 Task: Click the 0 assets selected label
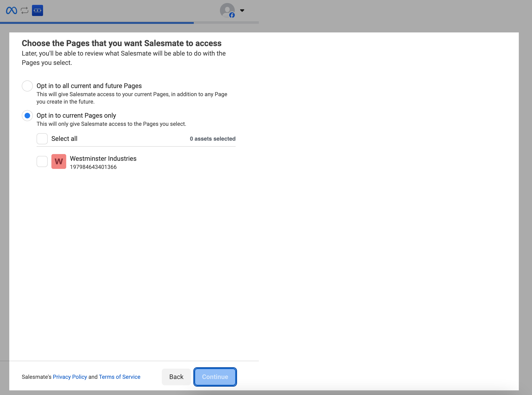(213, 139)
